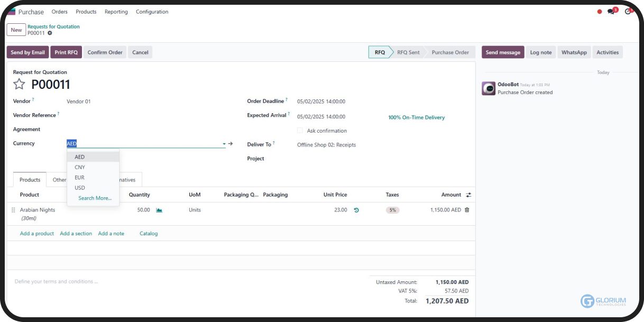Switch to the Products tab

coord(30,180)
